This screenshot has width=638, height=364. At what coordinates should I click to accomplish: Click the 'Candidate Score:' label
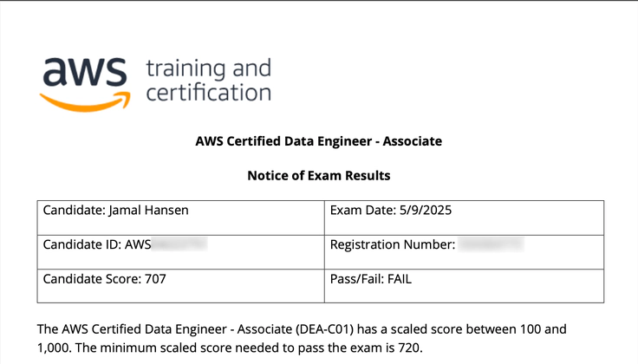[x=93, y=279]
